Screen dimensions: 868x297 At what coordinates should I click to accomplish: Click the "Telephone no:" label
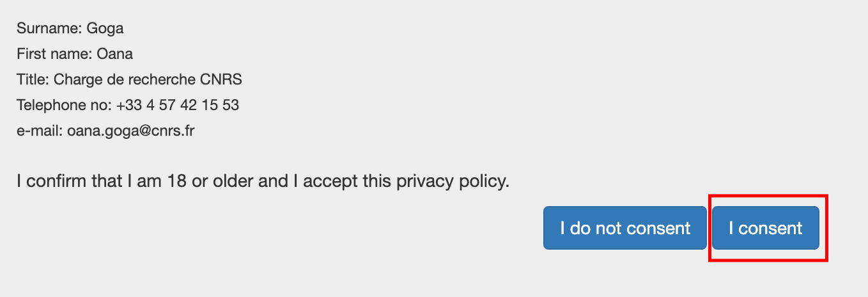64,105
